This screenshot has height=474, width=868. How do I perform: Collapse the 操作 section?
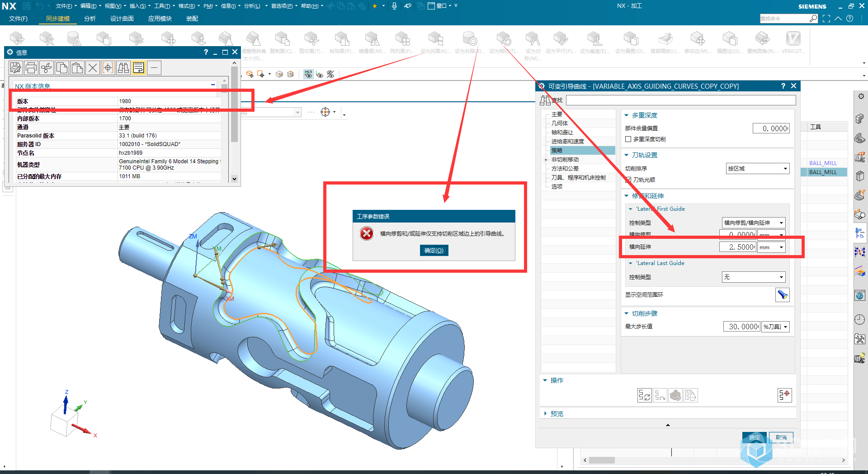tap(545, 380)
